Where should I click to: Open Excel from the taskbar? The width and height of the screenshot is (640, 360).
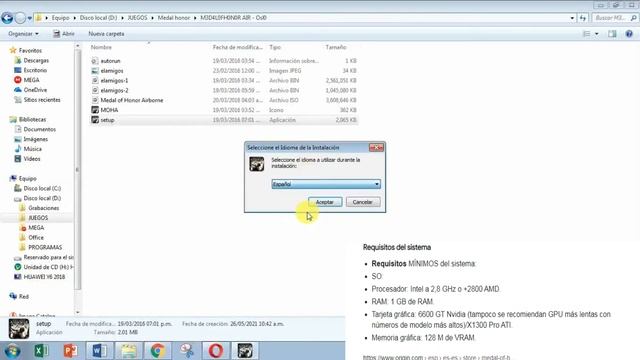click(x=41, y=351)
